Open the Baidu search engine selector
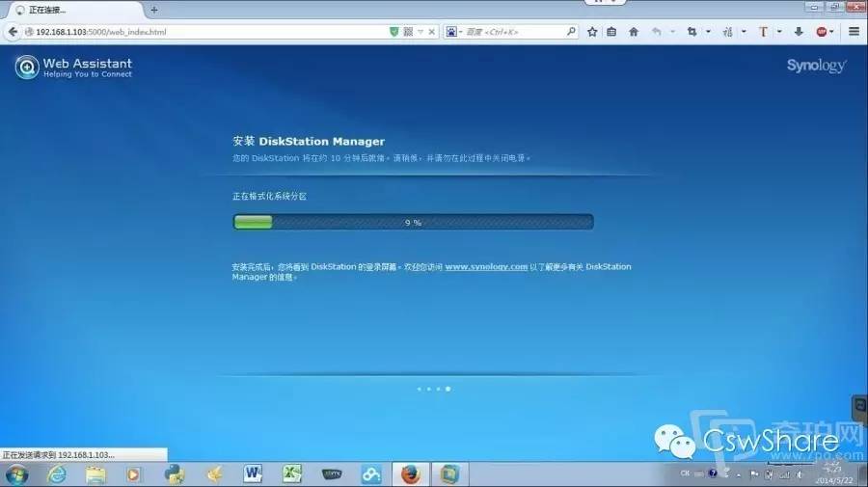Image resolution: width=868 pixels, height=487 pixels. tap(453, 32)
